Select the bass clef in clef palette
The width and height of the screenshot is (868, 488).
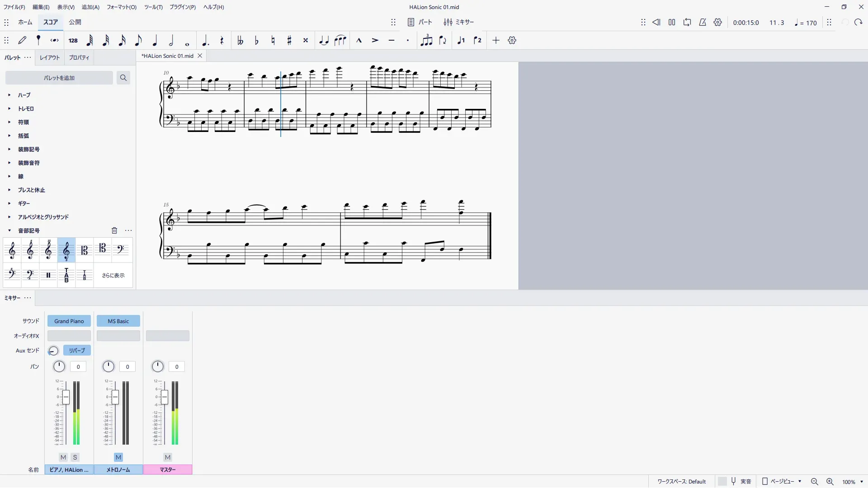click(120, 250)
